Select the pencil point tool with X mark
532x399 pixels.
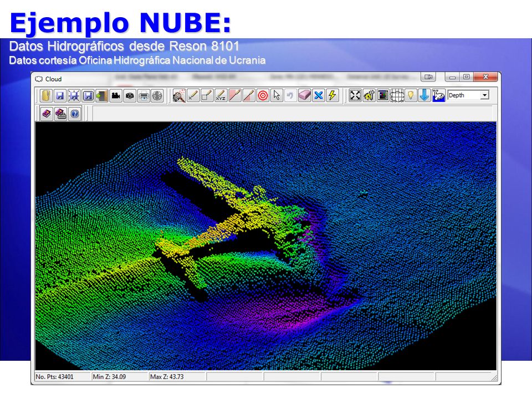(x=193, y=96)
